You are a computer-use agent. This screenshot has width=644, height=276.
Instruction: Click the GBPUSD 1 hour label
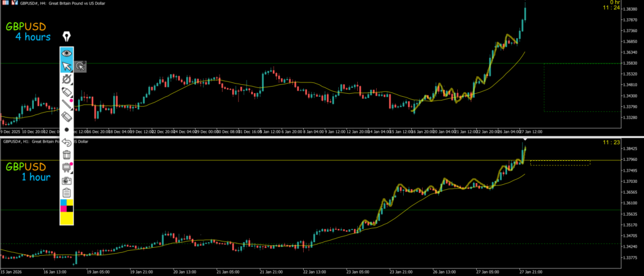pos(26,172)
